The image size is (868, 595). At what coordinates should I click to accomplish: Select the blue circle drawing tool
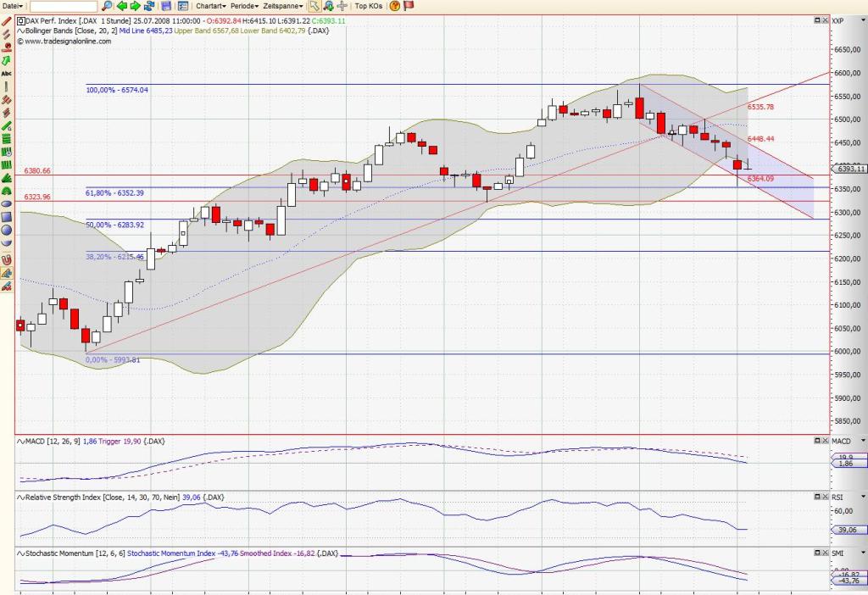7,230
